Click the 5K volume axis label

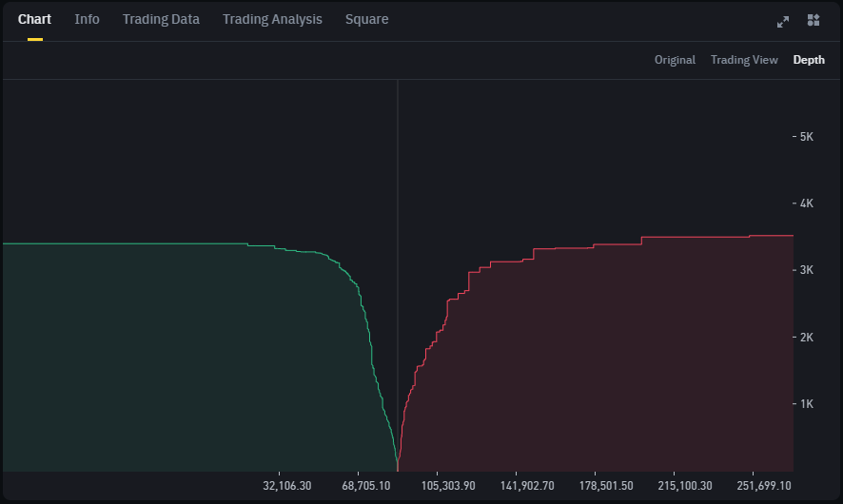[x=805, y=137]
